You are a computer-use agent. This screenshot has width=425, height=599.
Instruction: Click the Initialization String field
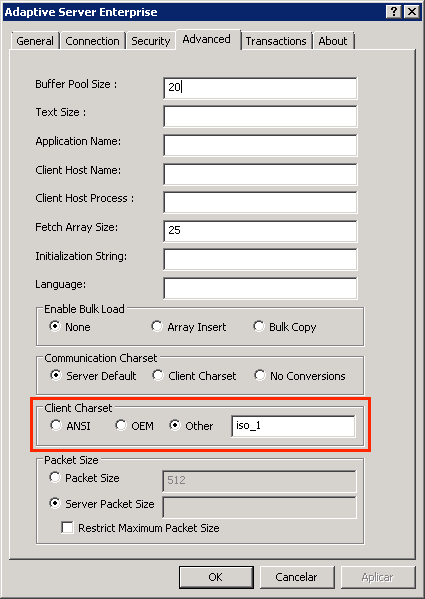tap(260, 259)
